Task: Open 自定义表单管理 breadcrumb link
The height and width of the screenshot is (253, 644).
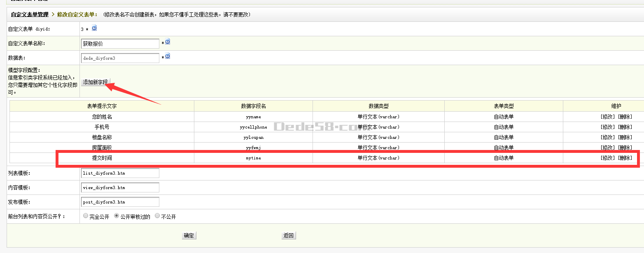Action: tap(30, 14)
